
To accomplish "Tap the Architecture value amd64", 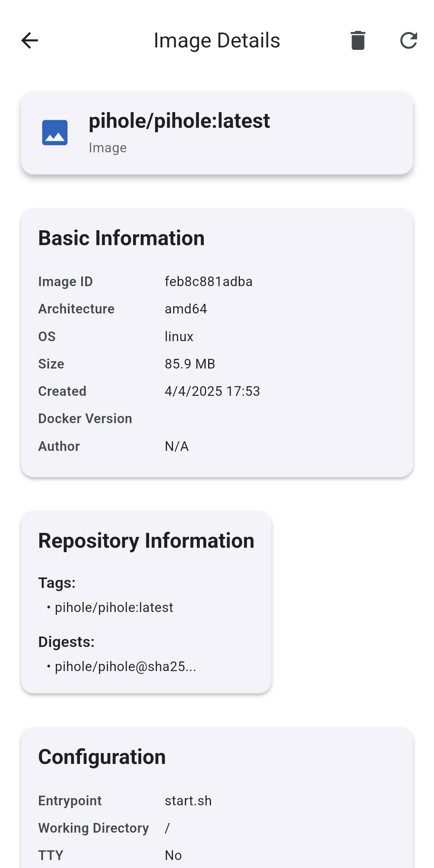I will (186, 309).
